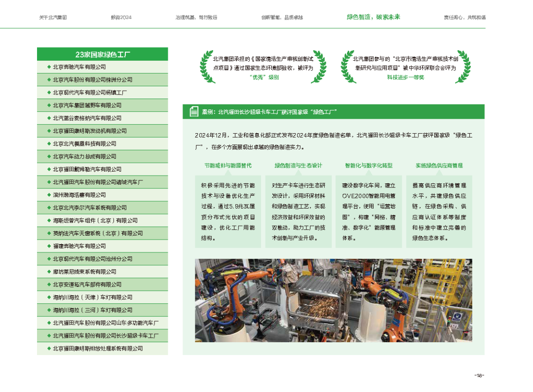Switch to the 创新赋能，品质卓越 tab

pos(282,17)
